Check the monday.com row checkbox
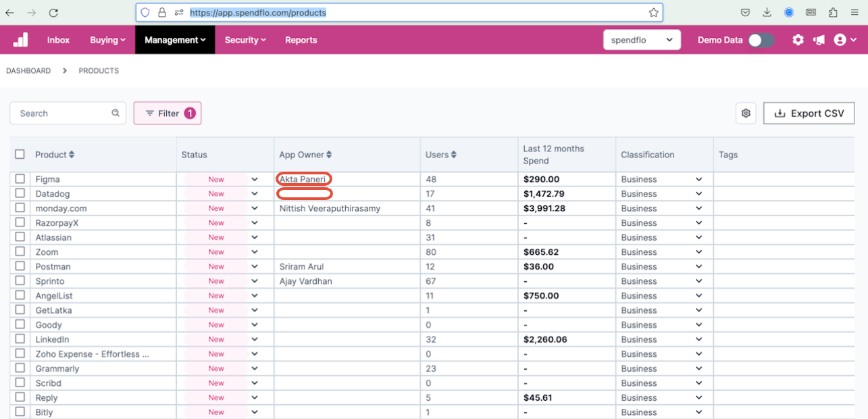The width and height of the screenshot is (868, 419). (x=20, y=208)
